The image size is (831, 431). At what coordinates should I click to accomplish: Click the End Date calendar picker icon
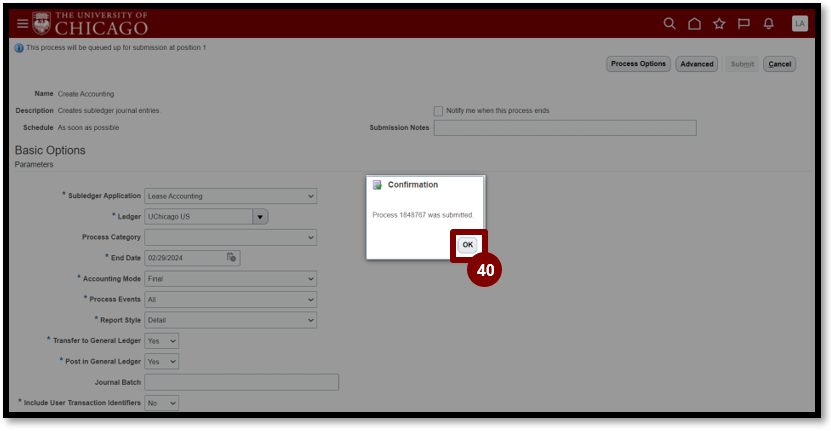click(x=232, y=257)
